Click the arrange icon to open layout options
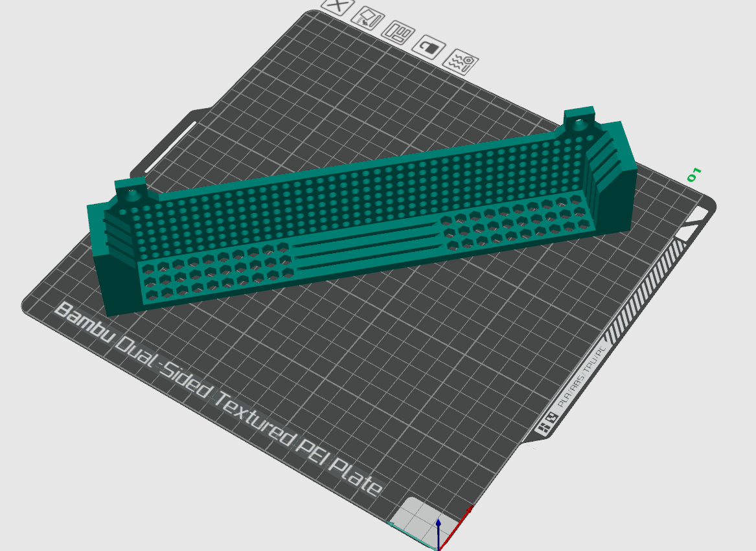The width and height of the screenshot is (756, 551). click(398, 32)
